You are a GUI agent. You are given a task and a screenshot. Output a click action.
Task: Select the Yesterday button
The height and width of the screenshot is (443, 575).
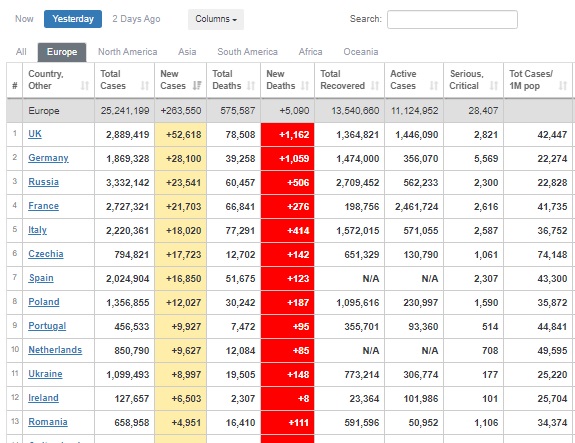pos(73,19)
